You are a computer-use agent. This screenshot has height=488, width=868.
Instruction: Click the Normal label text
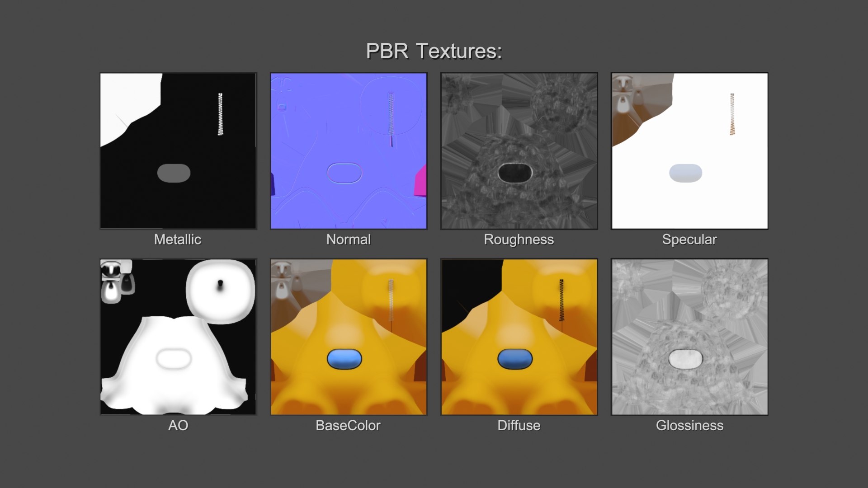click(x=349, y=239)
